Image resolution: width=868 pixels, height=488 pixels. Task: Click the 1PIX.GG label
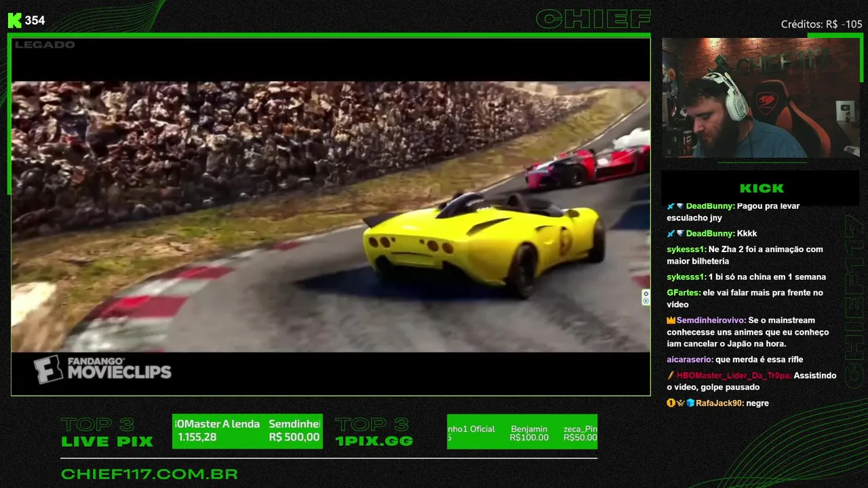point(374,441)
